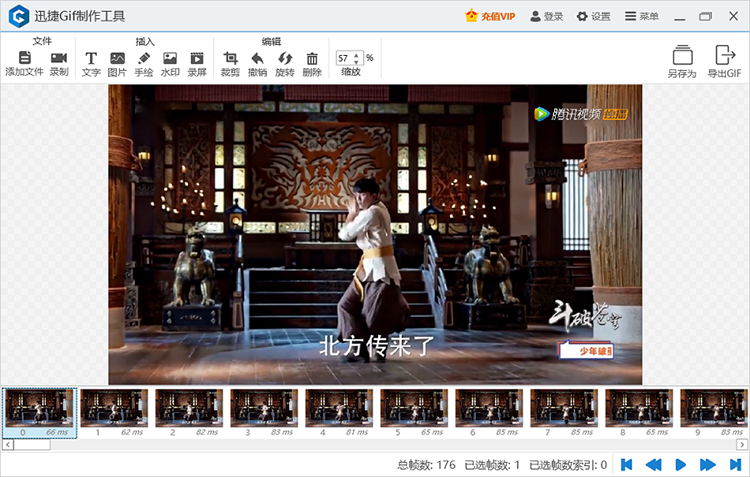750x477 pixels.
Task: Export the animation via 导出GIF
Action: [724, 61]
